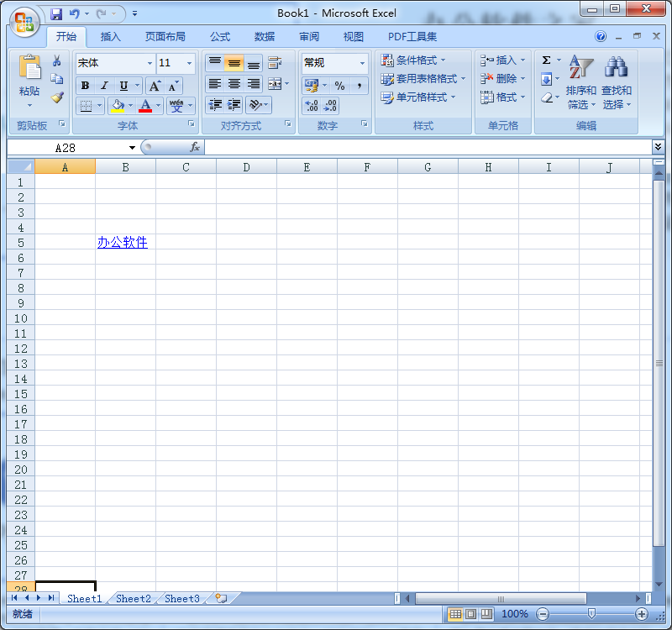Align text left
672x630 pixels.
coord(215,83)
